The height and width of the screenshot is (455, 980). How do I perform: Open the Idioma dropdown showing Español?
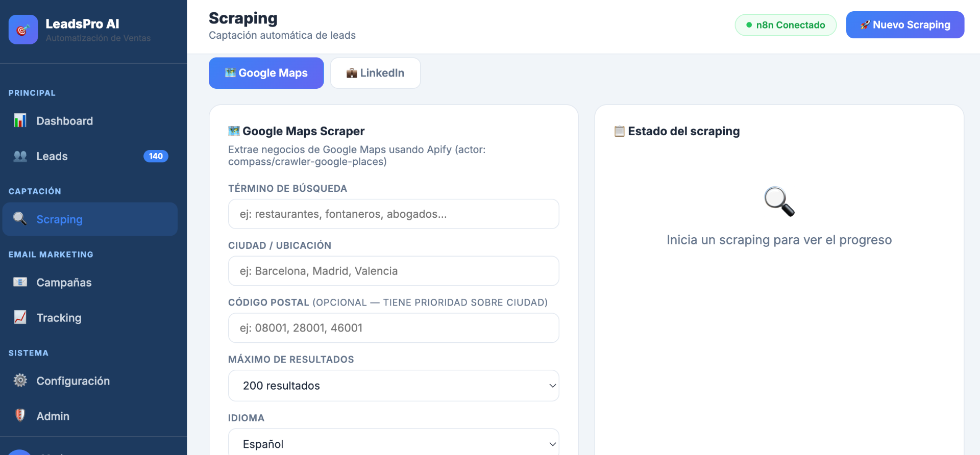pos(394,442)
